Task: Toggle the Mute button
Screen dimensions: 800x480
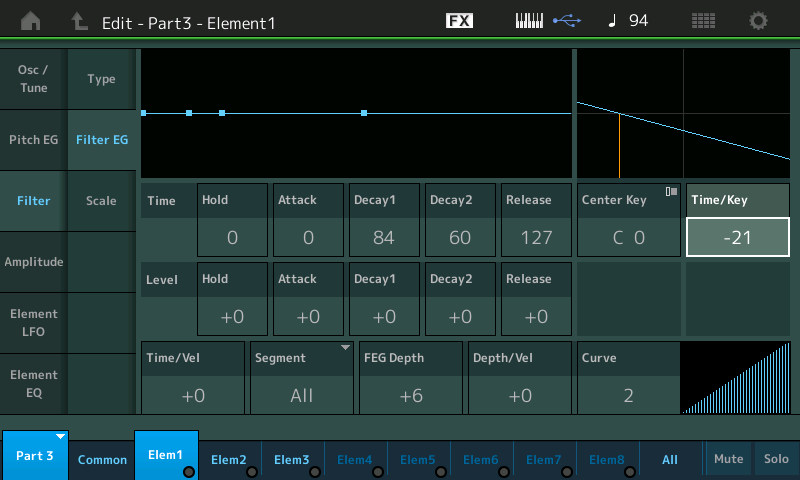Action: (x=728, y=459)
